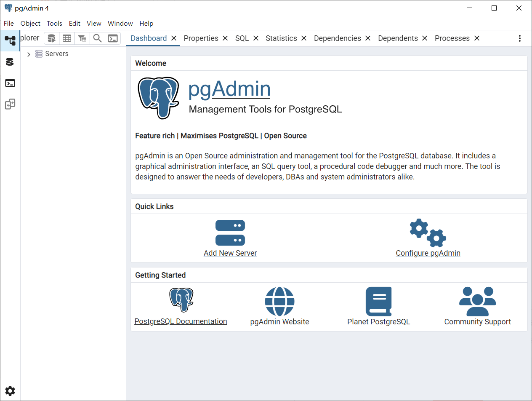
Task: Close the Statistics tab
Action: coord(304,38)
